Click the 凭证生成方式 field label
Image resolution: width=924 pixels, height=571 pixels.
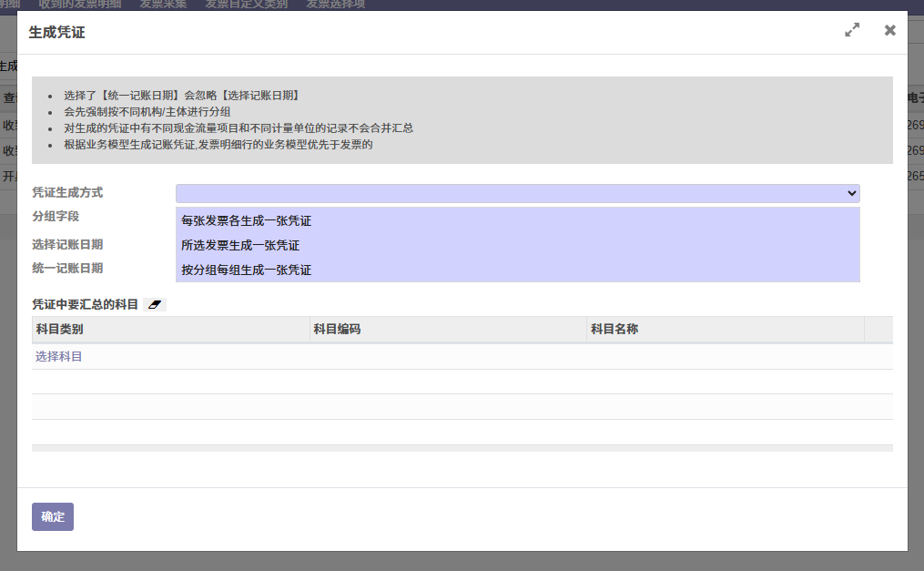tap(67, 193)
